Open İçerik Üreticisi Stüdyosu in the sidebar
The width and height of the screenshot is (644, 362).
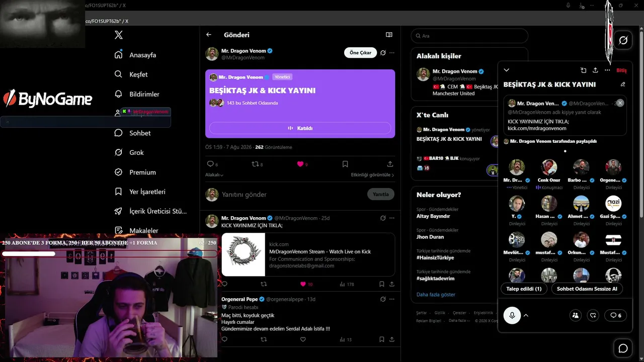(150, 211)
